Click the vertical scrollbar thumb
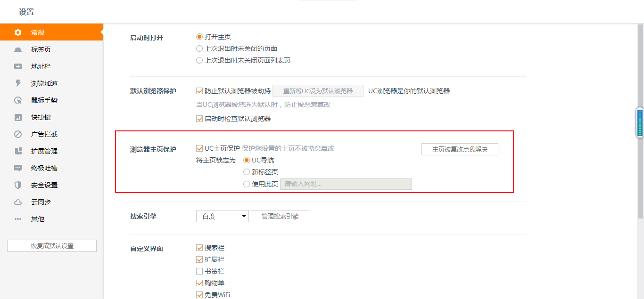 pos(640,121)
